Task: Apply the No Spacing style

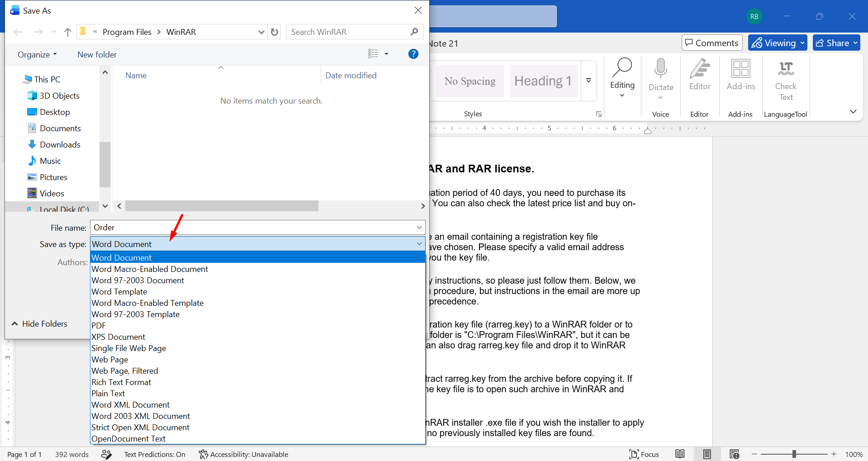Action: [x=470, y=81]
